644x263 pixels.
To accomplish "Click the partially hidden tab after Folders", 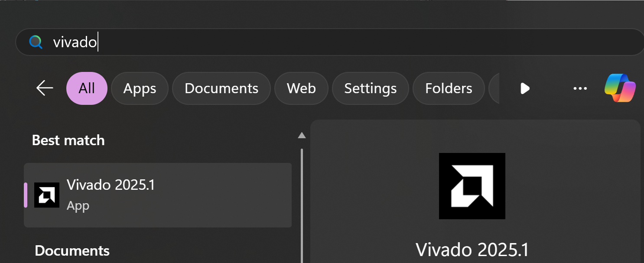I will (494, 88).
